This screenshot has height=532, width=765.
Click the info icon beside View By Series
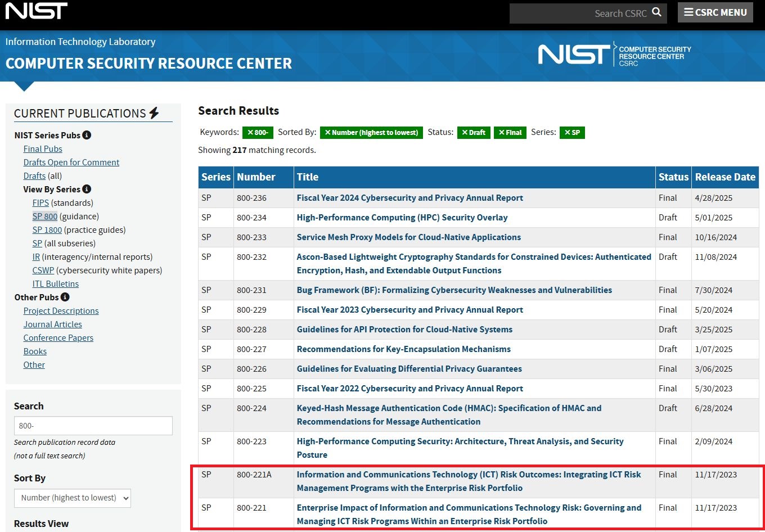tap(87, 189)
